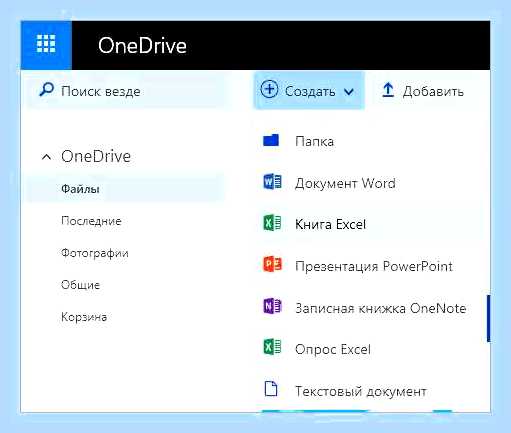Focus the Поиск везде search field
Screen dimensions: 511x433
128,91
